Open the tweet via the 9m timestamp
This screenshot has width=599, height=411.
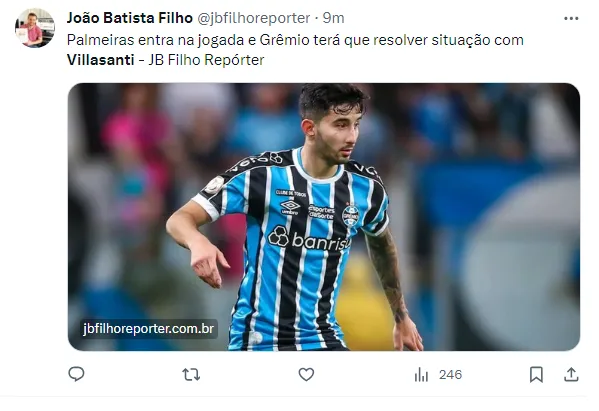[x=333, y=18]
